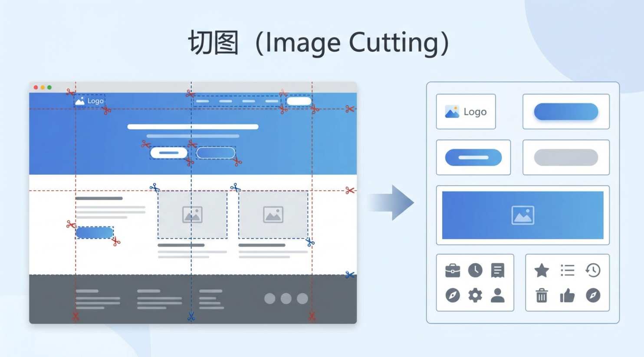The image size is (644, 357).
Task: Click the star icon
Action: pyautogui.click(x=541, y=271)
